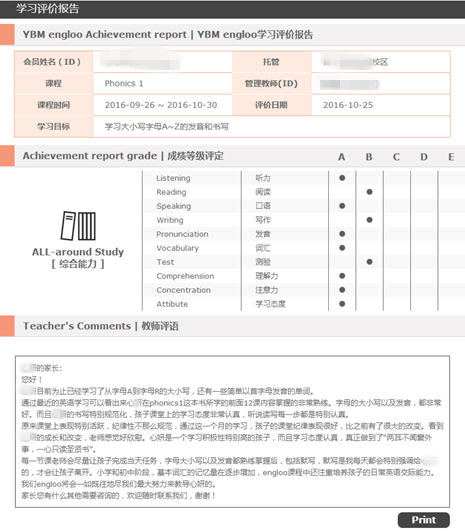This screenshot has height=532, width=465.
Task: Click the Concentration row label
Action: (x=183, y=290)
